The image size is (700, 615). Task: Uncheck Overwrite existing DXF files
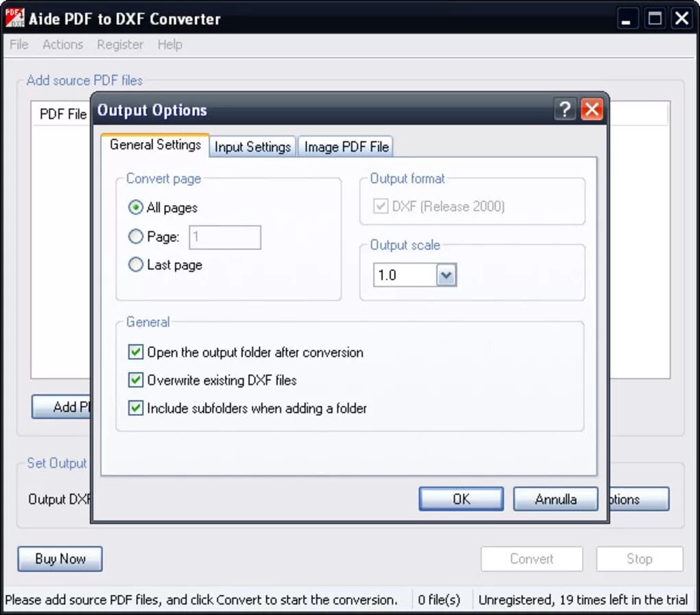point(135,380)
